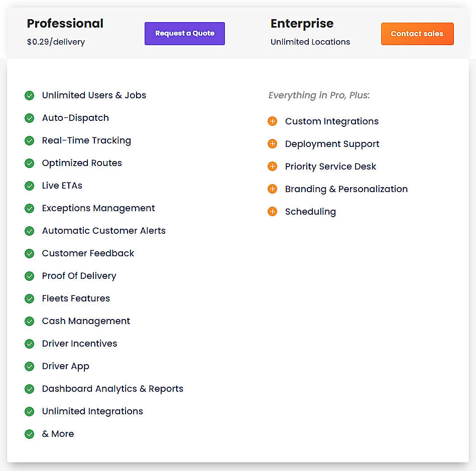This screenshot has width=476, height=471.
Task: Click the Exceptions Management feature text
Action: [98, 208]
